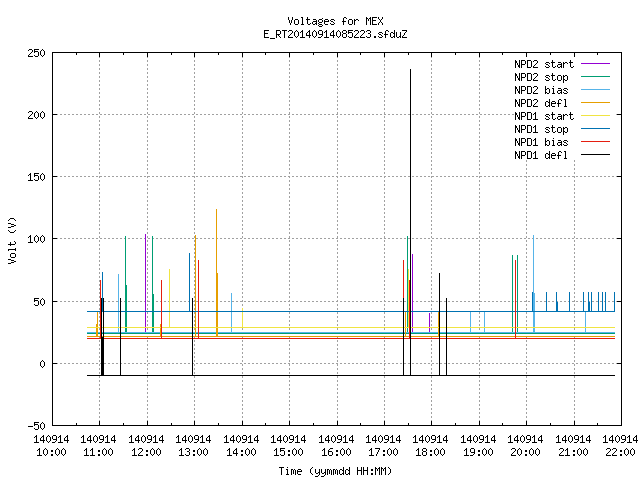Click the 100 y-axis tick label
Viewport: 640px width, 480px height.
(x=36, y=239)
